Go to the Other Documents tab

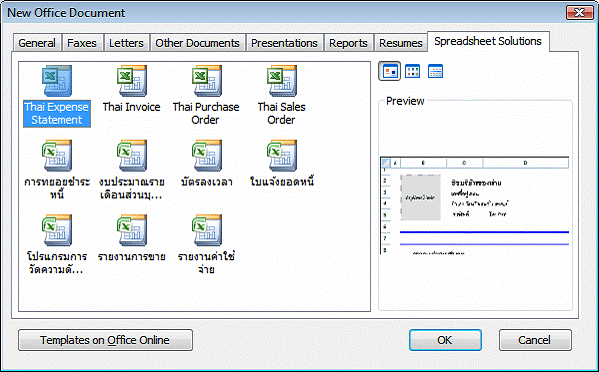[198, 43]
